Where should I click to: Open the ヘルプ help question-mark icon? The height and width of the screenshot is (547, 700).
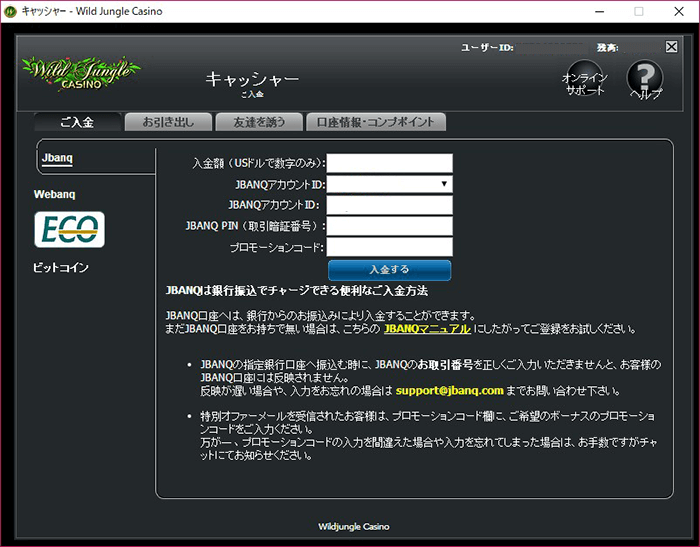point(645,79)
